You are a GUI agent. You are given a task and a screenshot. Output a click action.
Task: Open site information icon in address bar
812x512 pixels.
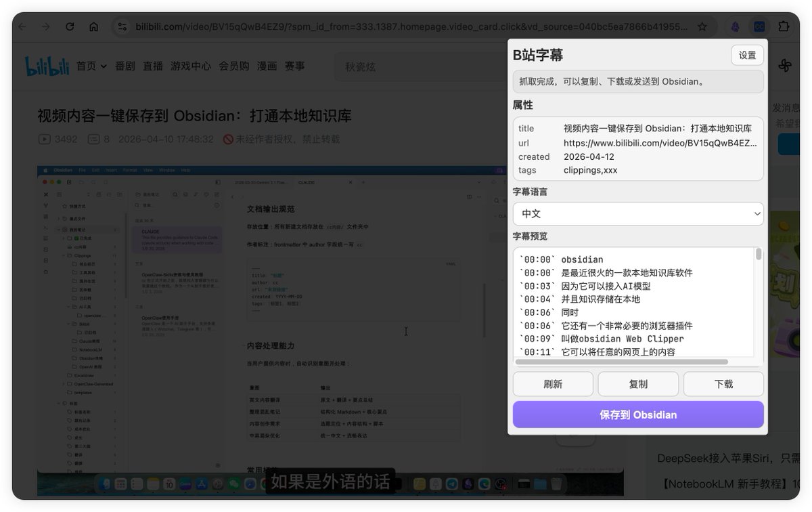click(122, 26)
